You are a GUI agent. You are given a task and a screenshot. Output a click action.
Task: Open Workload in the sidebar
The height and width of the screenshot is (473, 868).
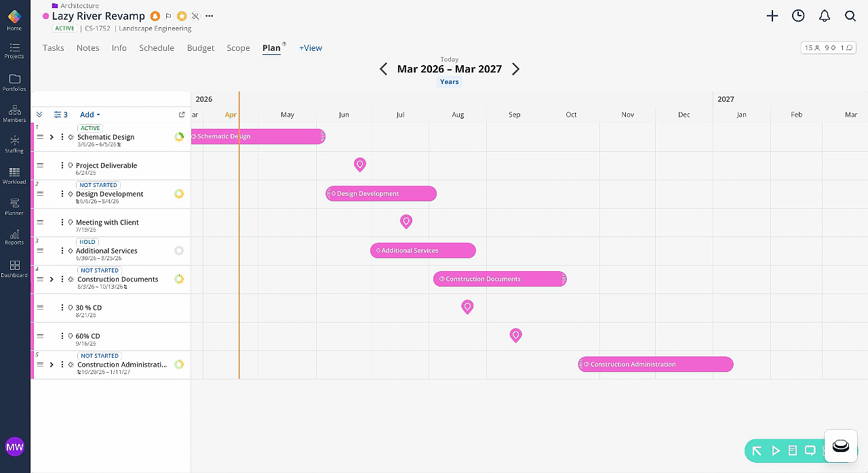coord(14,176)
